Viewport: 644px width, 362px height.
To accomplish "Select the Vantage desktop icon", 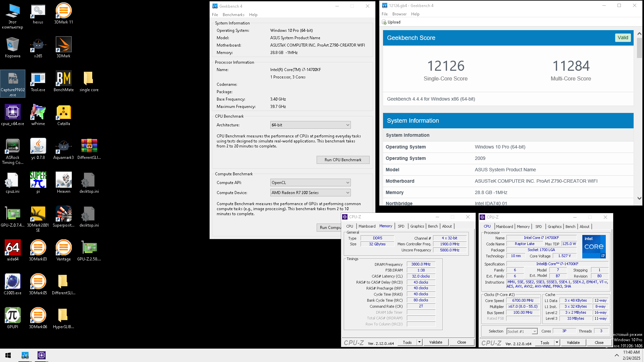I will 63,250.
